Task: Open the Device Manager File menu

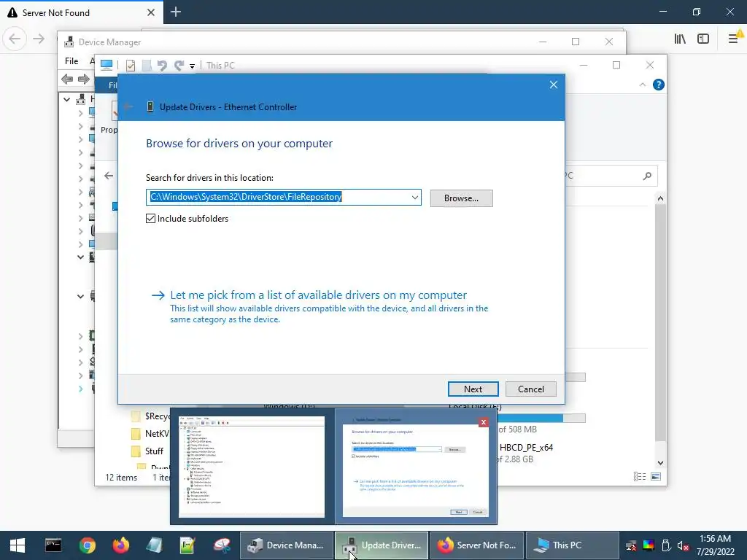Action: point(71,61)
